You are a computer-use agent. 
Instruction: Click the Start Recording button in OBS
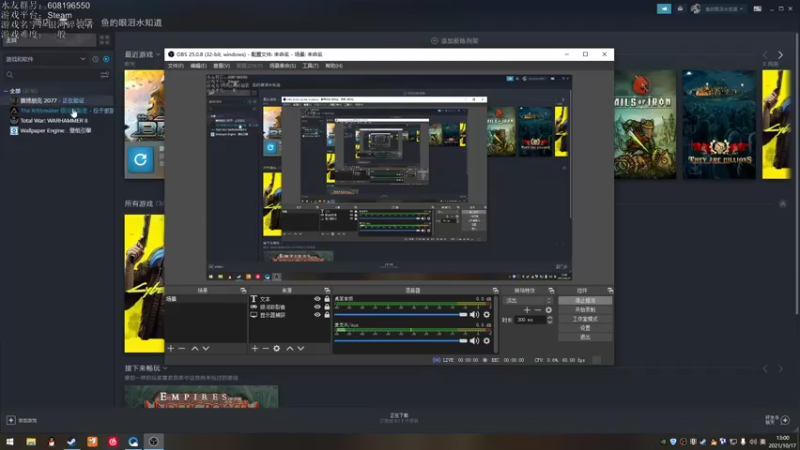pos(585,310)
